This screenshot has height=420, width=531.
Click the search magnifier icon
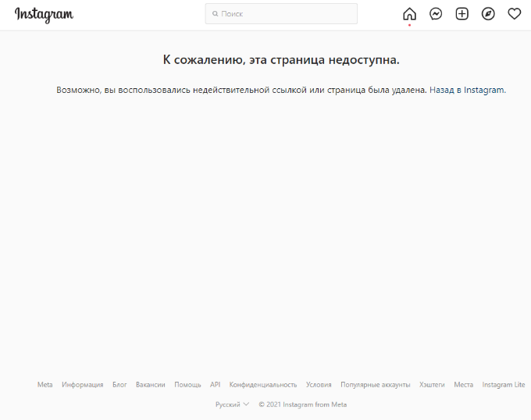click(216, 14)
